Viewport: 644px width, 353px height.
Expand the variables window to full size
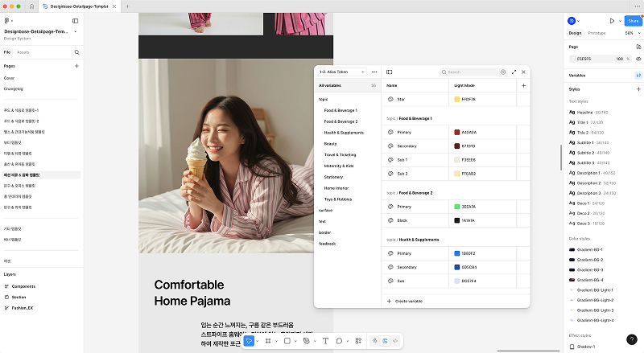[514, 72]
